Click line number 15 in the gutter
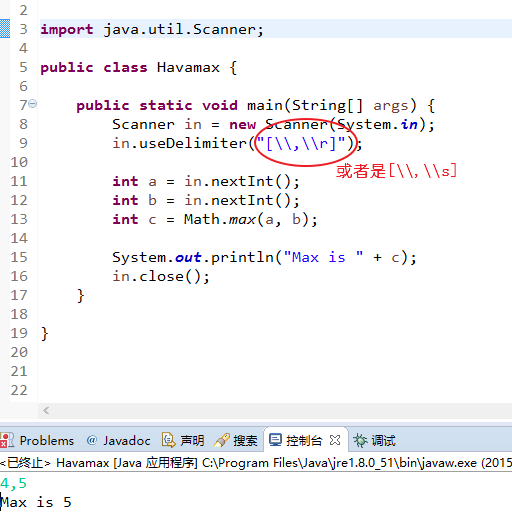The width and height of the screenshot is (512, 517). pos(19,257)
